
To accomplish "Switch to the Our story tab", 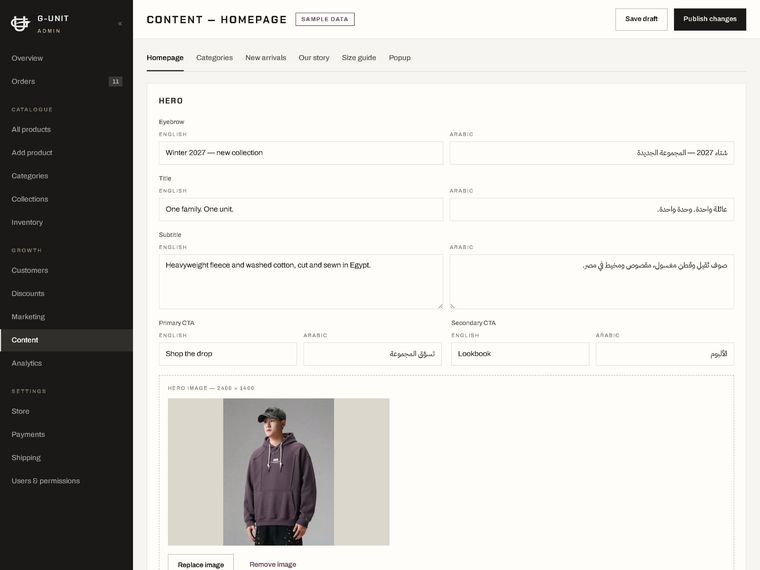I will (314, 58).
